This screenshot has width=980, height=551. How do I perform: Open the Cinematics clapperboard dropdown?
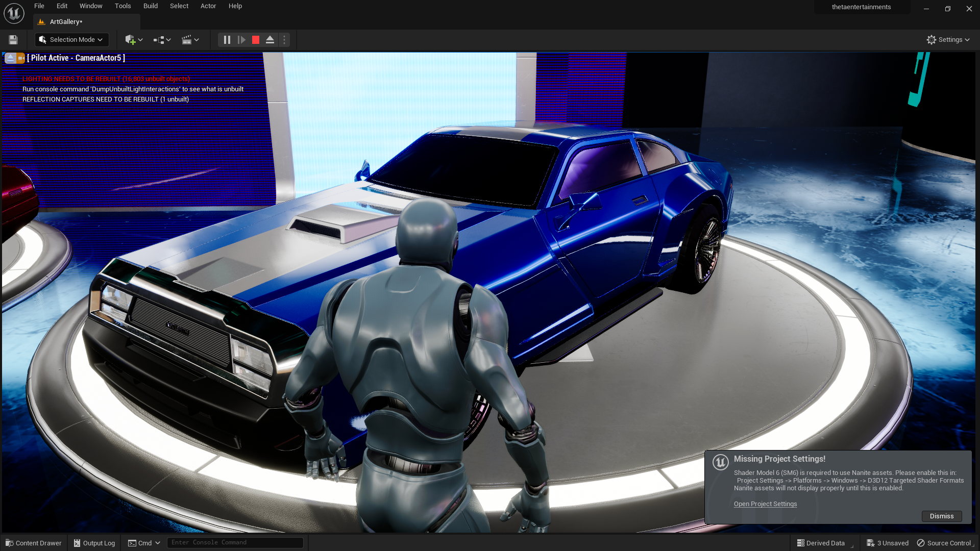190,40
